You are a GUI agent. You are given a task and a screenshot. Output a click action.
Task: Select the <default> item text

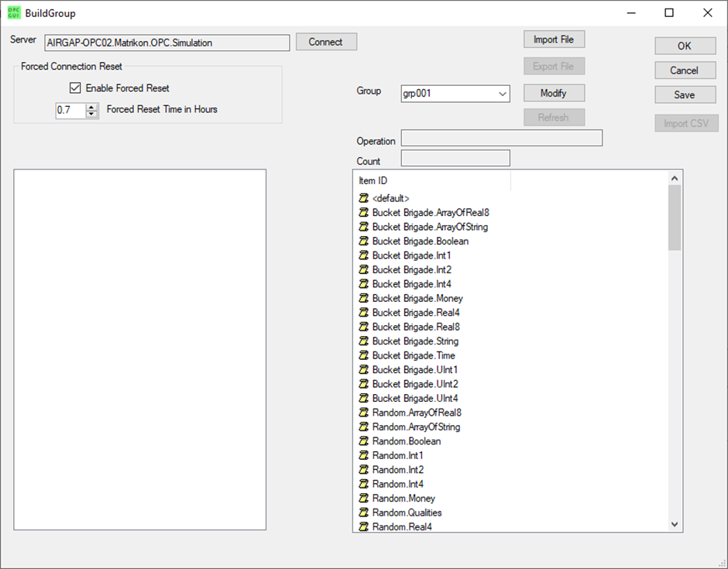391,198
